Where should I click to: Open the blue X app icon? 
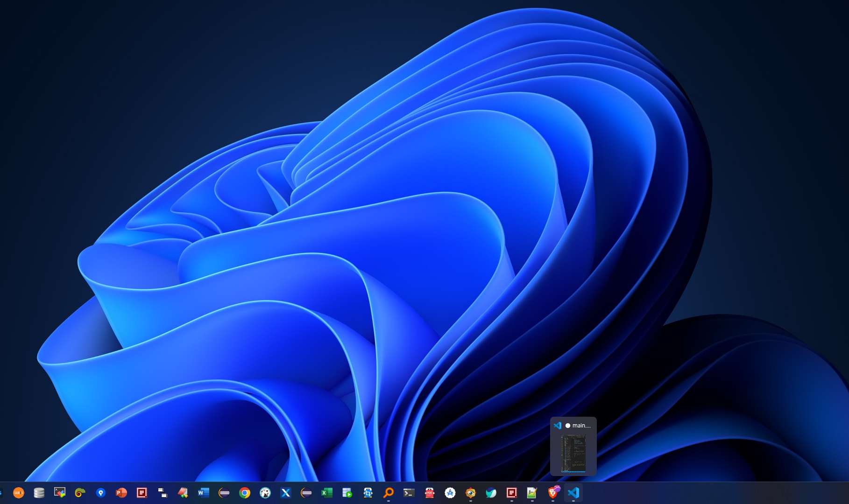point(286,493)
